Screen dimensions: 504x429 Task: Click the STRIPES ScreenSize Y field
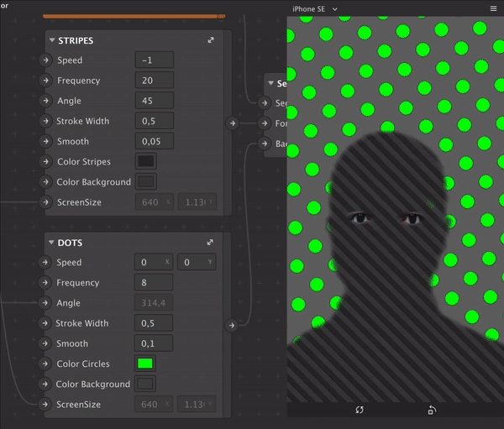[197, 202]
